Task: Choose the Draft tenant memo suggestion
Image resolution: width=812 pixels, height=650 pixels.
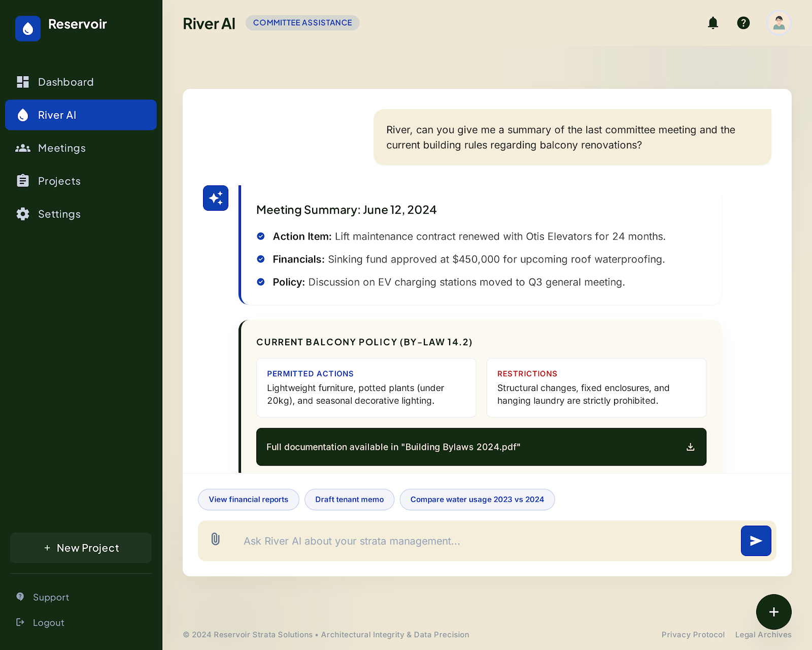Action: 349,500
